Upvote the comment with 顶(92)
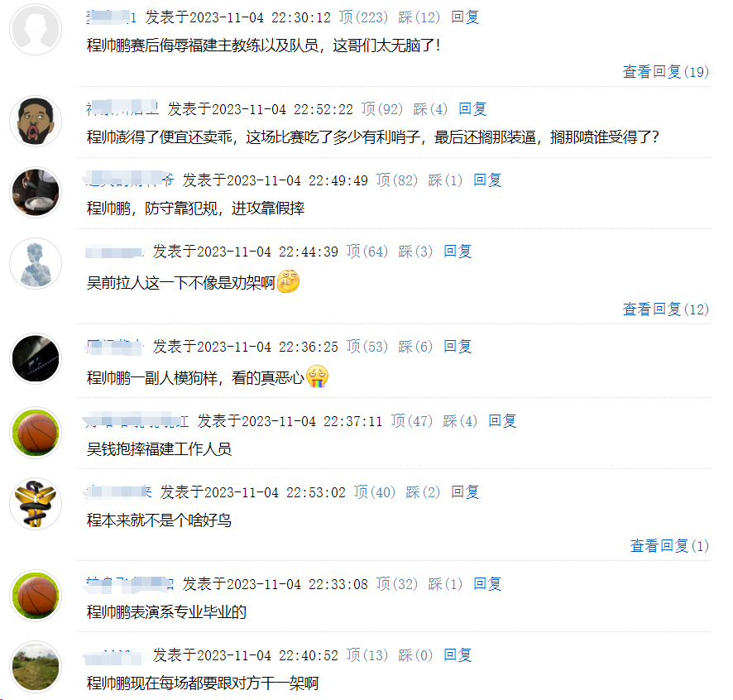 [x=382, y=109]
